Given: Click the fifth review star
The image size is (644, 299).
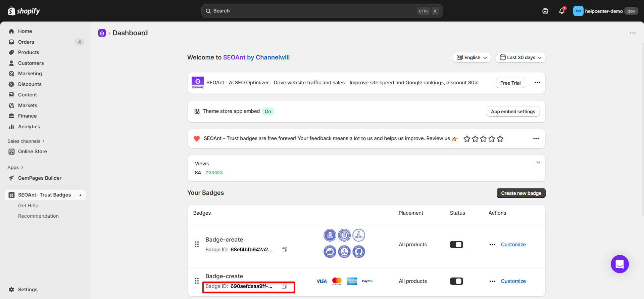Looking at the screenshot, I should 500,139.
